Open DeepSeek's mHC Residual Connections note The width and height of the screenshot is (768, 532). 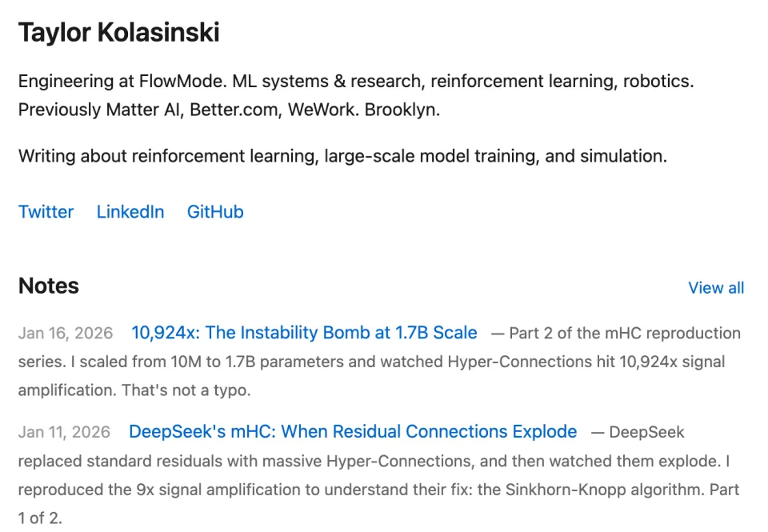(353, 432)
